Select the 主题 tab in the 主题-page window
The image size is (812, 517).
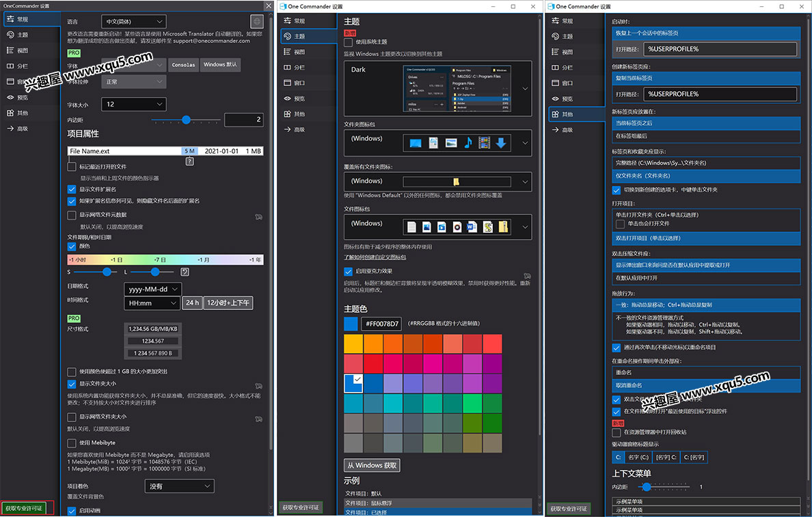click(309, 36)
